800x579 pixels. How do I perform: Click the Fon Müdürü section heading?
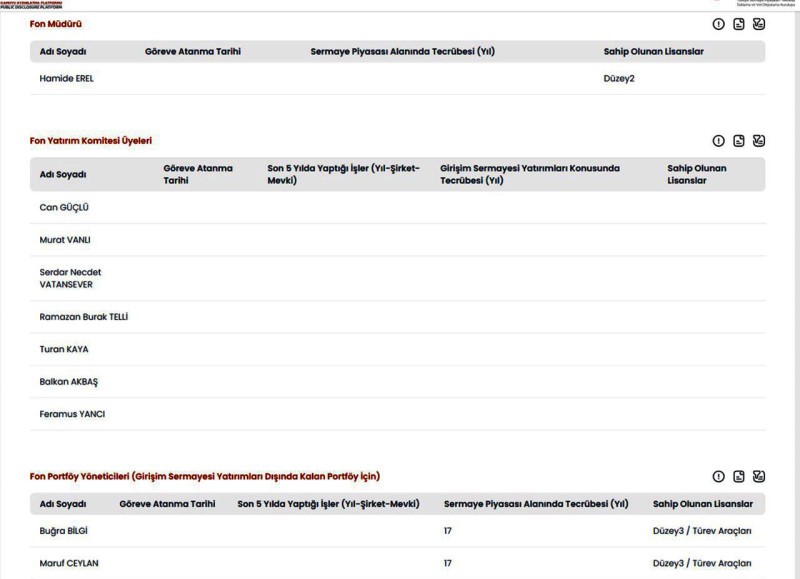tap(56, 24)
